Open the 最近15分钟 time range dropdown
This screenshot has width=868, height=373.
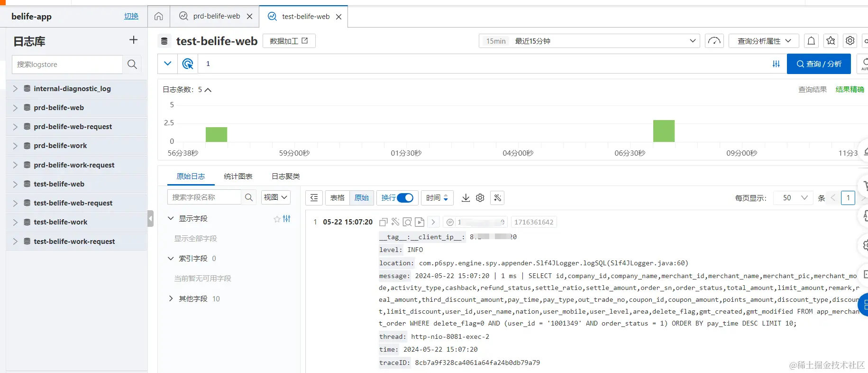[x=589, y=41]
